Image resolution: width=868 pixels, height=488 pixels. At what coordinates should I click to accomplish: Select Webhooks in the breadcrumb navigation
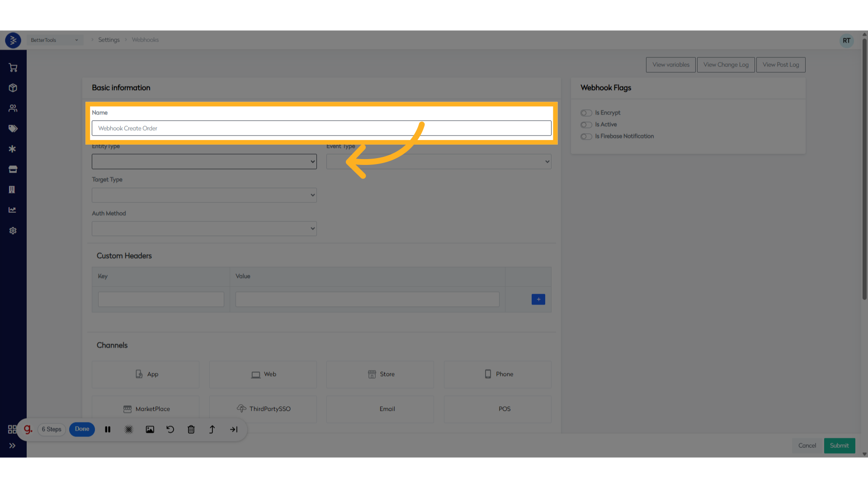[x=145, y=40]
